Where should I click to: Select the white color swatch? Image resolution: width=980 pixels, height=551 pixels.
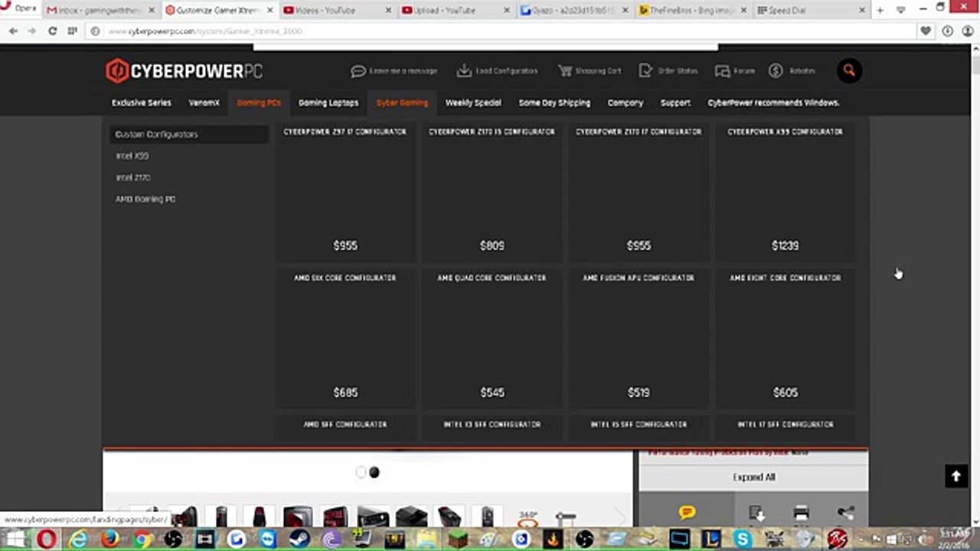pyautogui.click(x=361, y=472)
